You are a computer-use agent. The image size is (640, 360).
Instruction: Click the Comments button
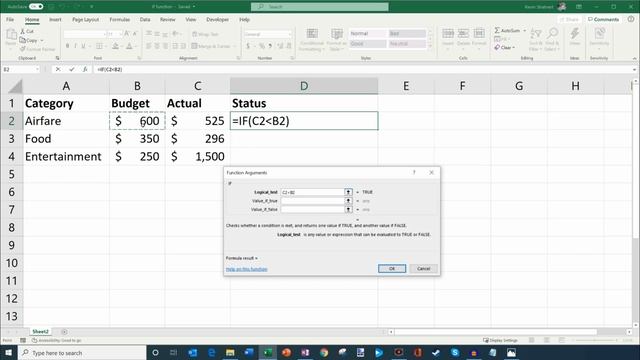(603, 19)
